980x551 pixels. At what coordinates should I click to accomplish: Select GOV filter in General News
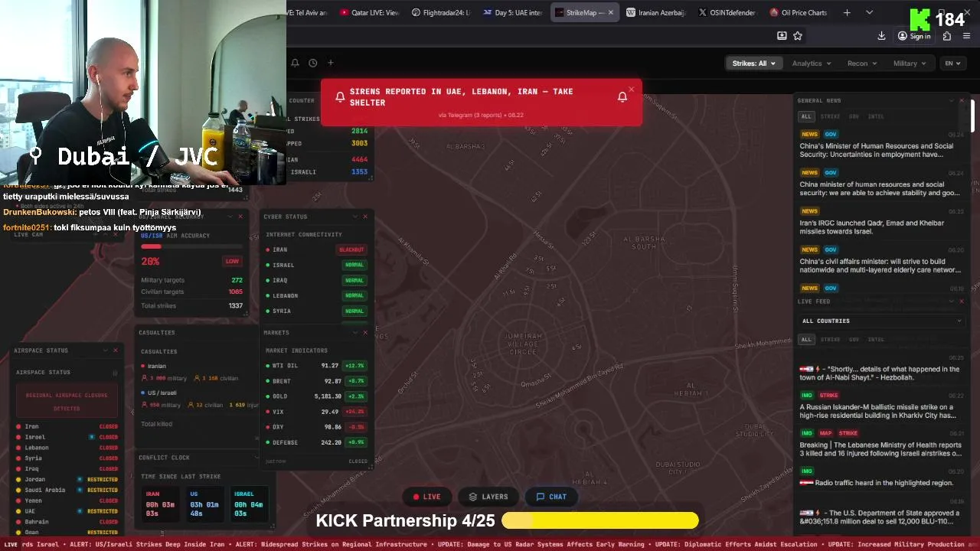pos(854,116)
